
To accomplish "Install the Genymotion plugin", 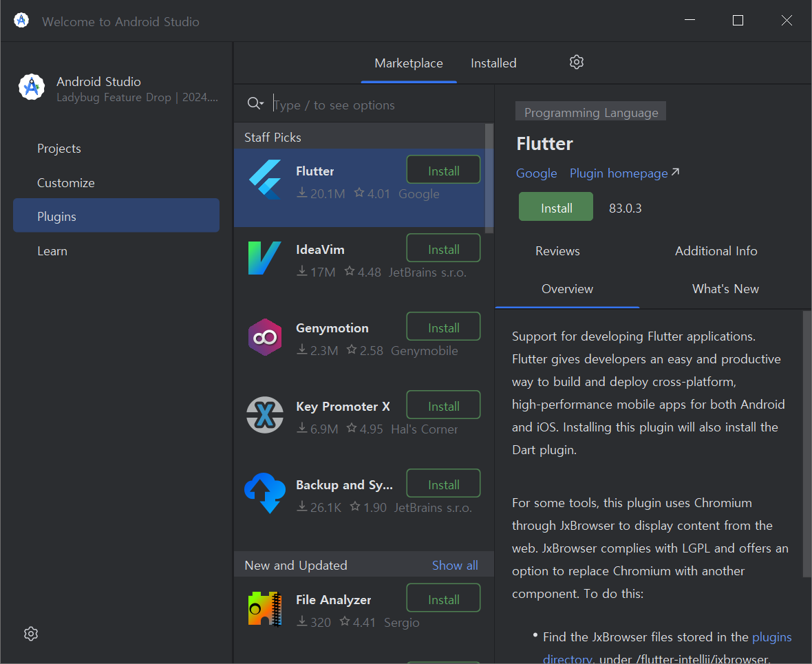I will click(x=443, y=326).
